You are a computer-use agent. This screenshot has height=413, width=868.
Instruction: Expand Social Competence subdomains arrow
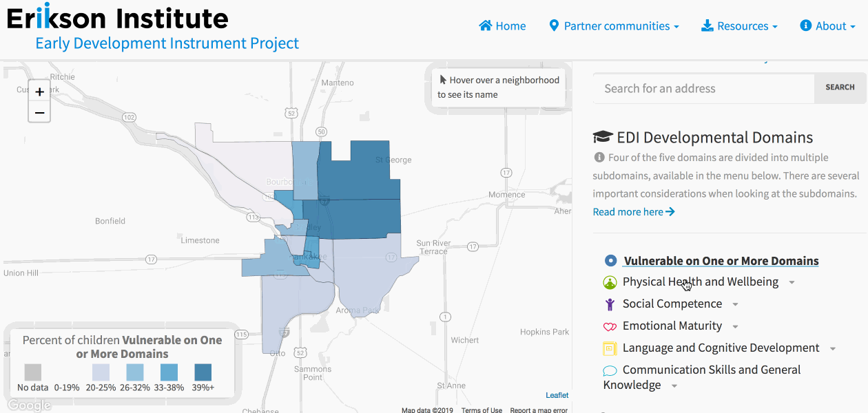[736, 305]
